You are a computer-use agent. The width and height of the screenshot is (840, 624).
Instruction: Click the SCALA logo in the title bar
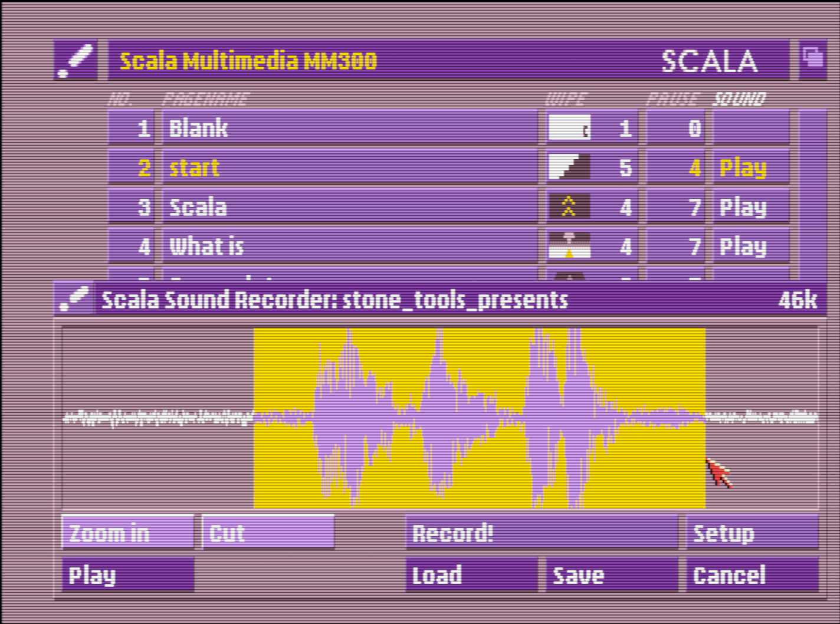coord(711,60)
